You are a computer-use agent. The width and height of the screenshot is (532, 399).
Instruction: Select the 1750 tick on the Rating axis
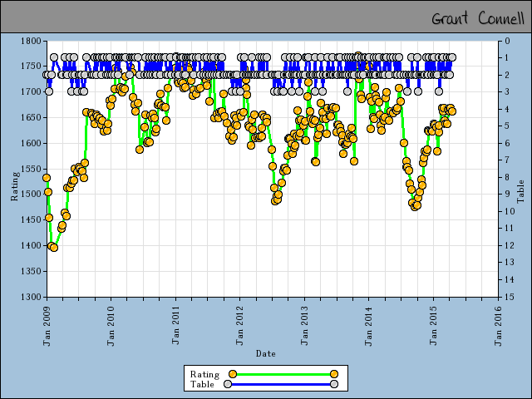[x=31, y=66]
